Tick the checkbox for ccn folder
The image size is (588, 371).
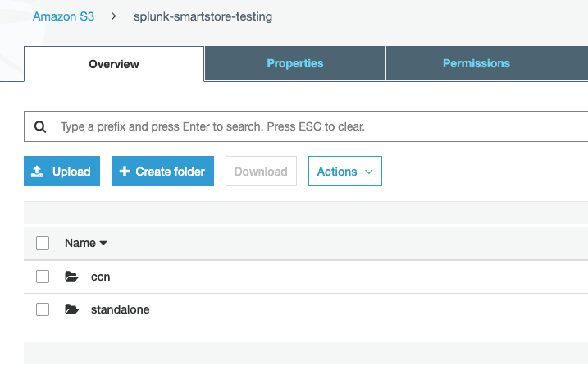pos(43,277)
